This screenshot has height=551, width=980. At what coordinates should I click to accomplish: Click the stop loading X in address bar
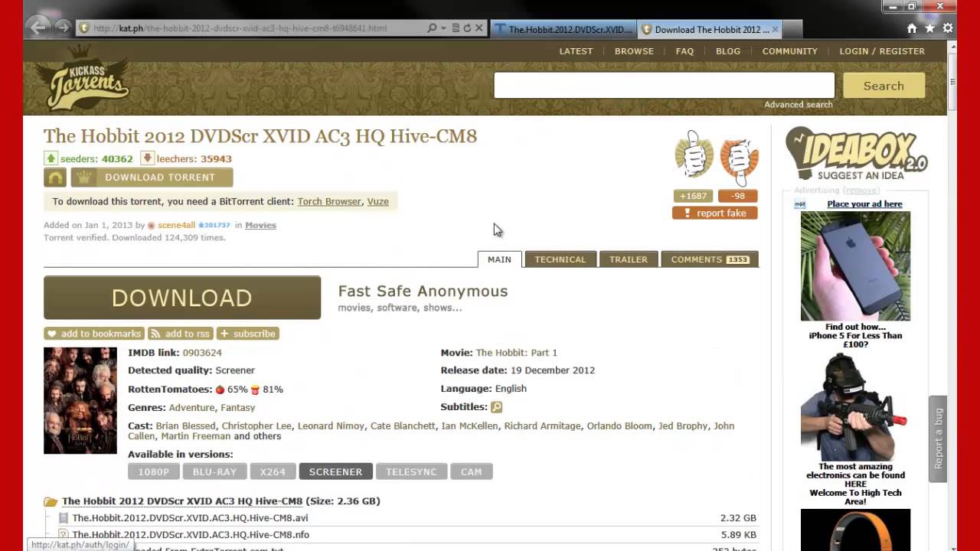(x=479, y=28)
